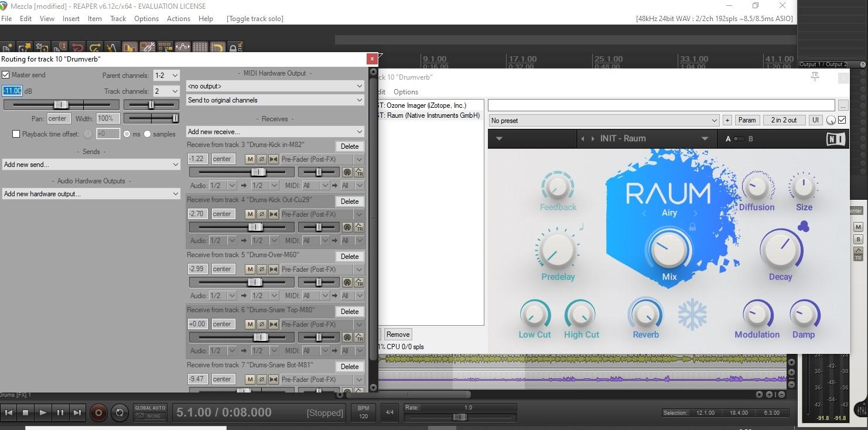Click the Undo toolbar icon

tap(77, 47)
